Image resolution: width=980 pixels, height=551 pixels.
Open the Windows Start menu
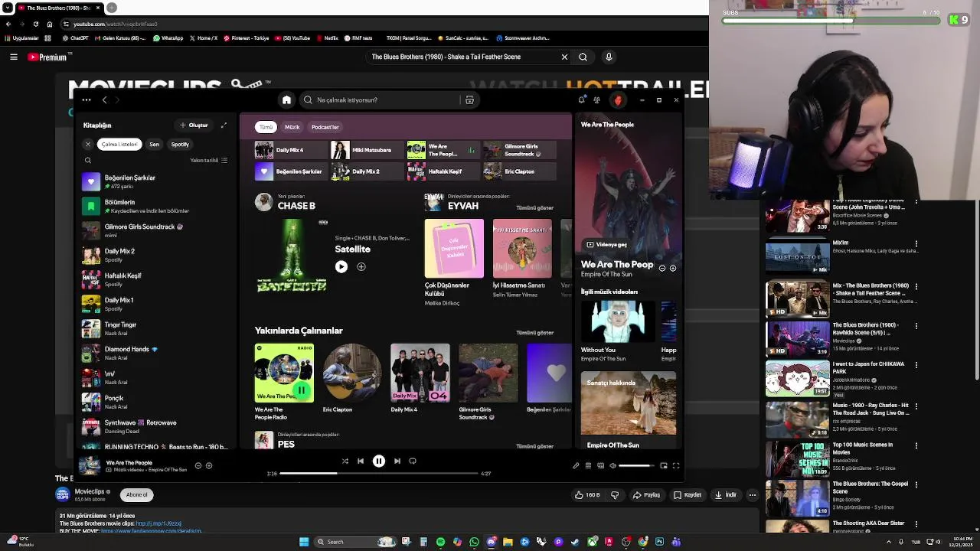[x=304, y=542]
